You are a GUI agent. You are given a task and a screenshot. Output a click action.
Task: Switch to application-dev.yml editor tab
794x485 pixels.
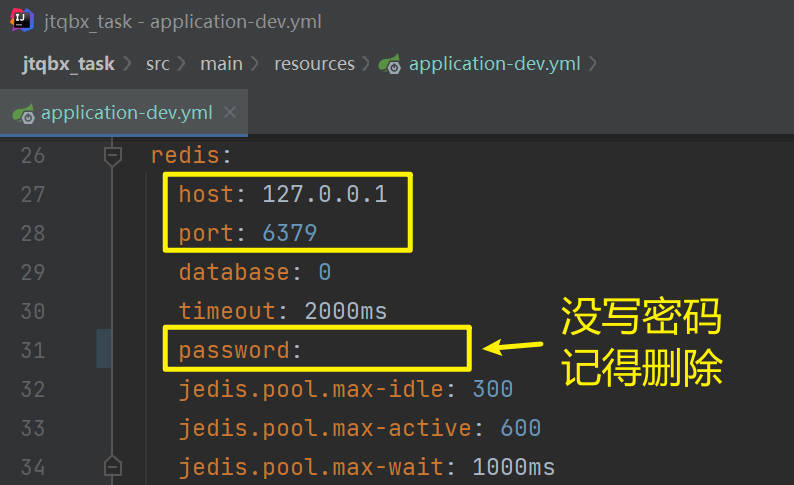point(126,112)
